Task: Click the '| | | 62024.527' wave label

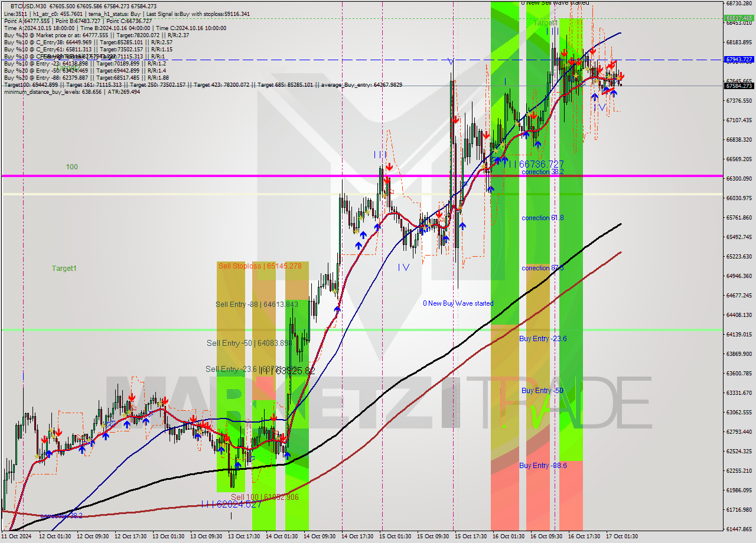Action: [231, 504]
